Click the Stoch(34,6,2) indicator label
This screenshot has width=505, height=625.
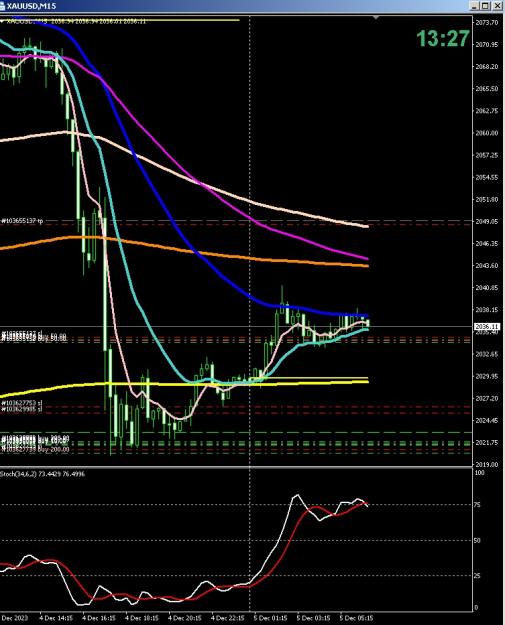19,474
